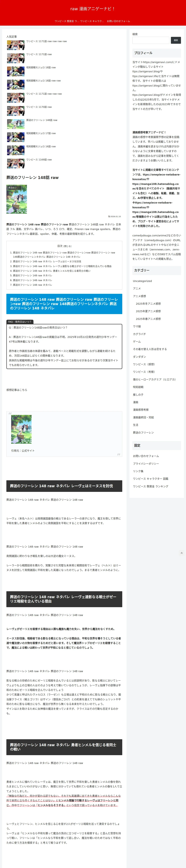Click the FAQ：発売日はいつ？ label tab
186x868 pixels.
[20, 322]
